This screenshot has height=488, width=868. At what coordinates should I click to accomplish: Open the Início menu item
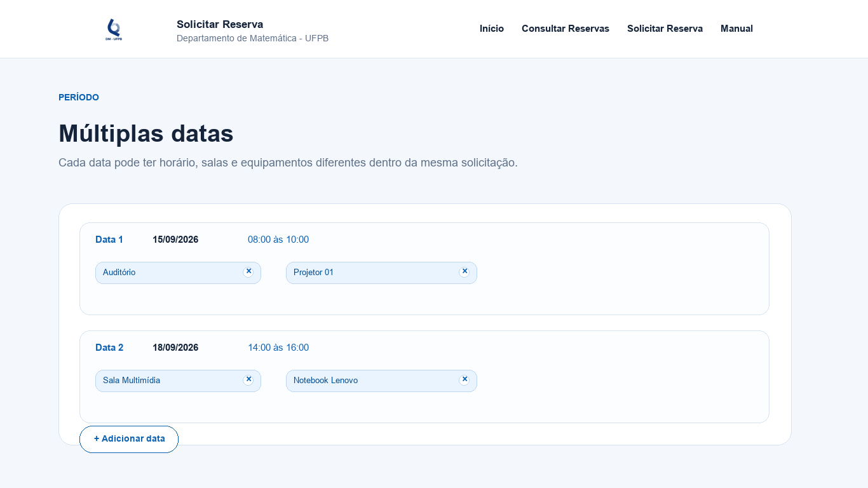[492, 29]
